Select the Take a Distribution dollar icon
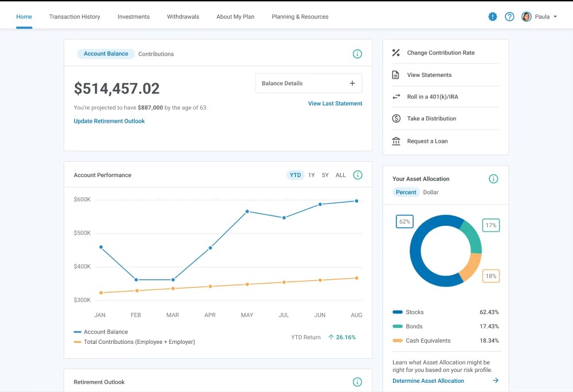573x392 pixels. [x=395, y=119]
